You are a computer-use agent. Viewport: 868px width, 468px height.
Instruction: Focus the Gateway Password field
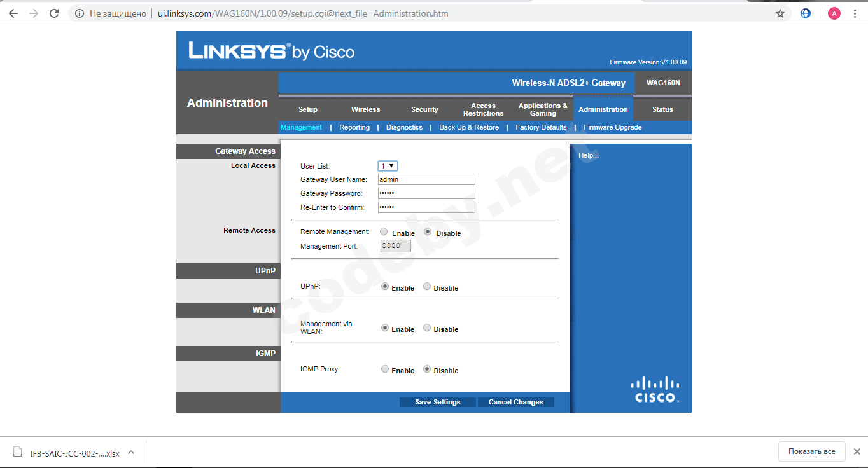point(426,193)
